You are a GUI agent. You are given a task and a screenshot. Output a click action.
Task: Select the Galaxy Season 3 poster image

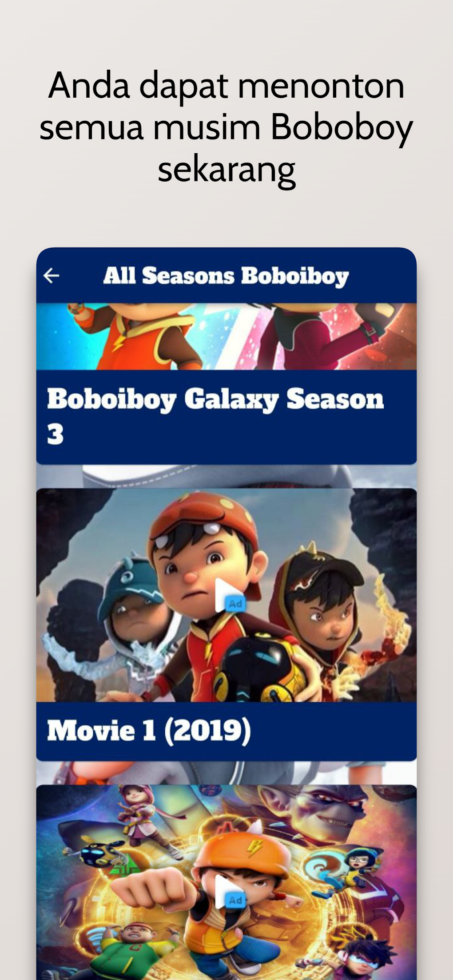pos(226,336)
